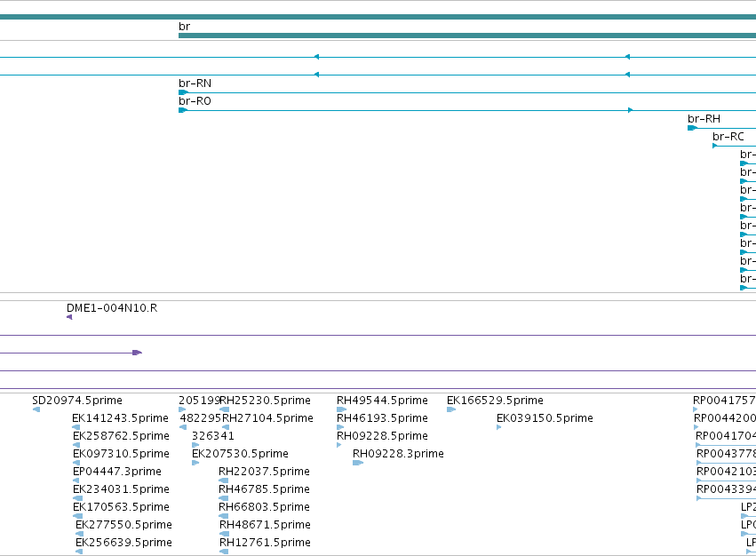756x556 pixels.
Task: Select EK097310.5prime EST label
Action: (121, 454)
